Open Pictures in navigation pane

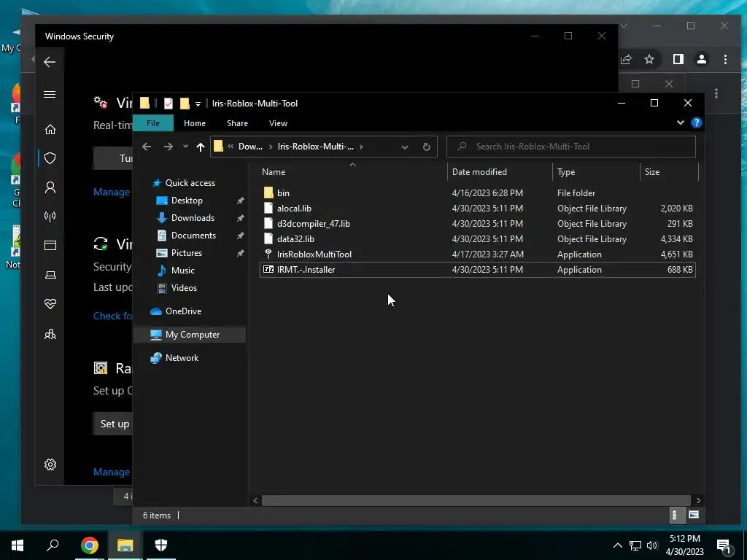coord(186,253)
